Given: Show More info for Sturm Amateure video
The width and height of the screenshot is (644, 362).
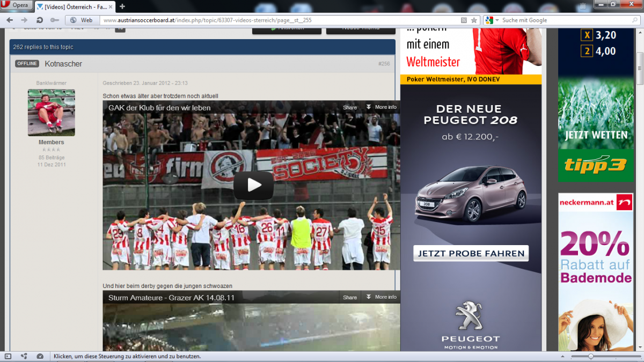Looking at the screenshot, I should 382,297.
